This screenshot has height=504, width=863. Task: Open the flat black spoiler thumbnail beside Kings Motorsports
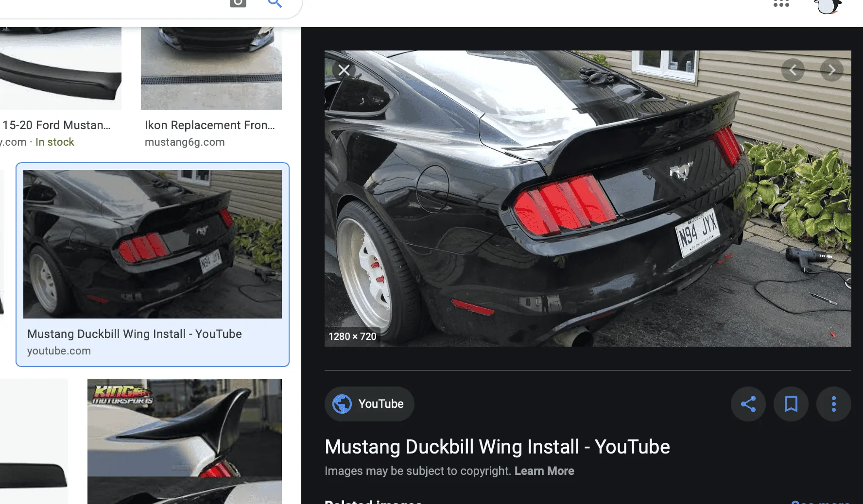(34, 441)
